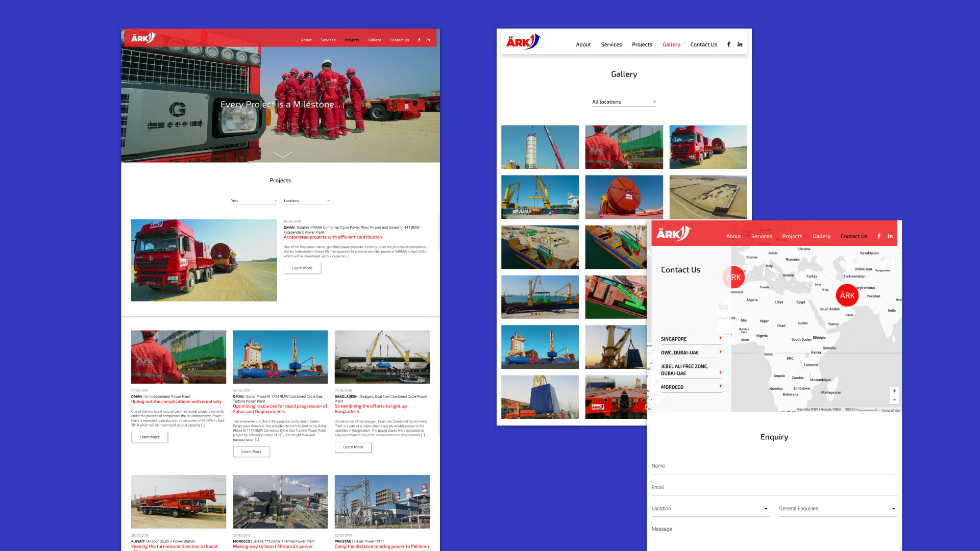Expand the SINGAPORE office entry

click(x=691, y=339)
